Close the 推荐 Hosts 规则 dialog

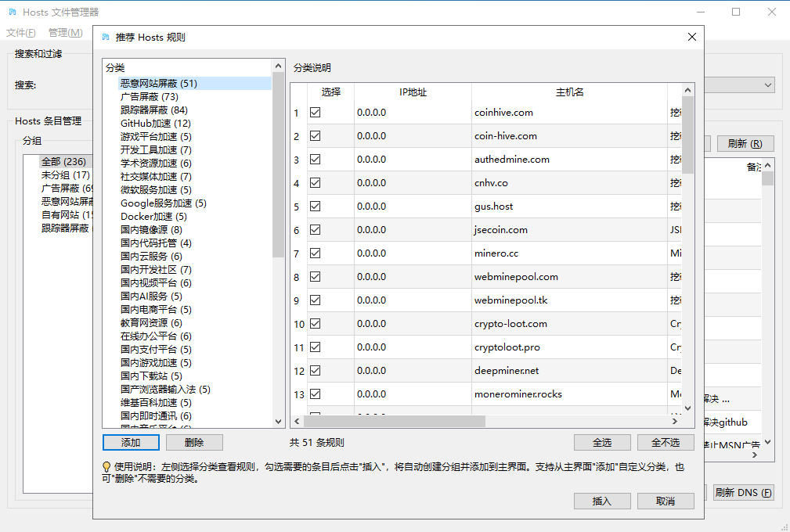691,37
